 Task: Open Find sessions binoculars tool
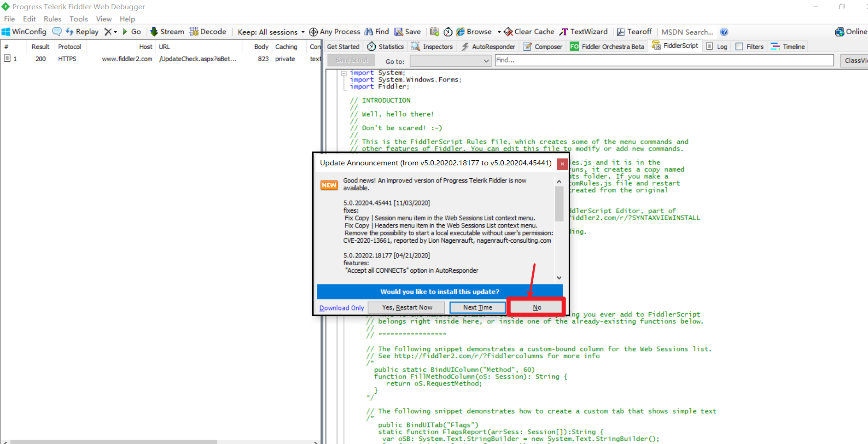tap(377, 32)
